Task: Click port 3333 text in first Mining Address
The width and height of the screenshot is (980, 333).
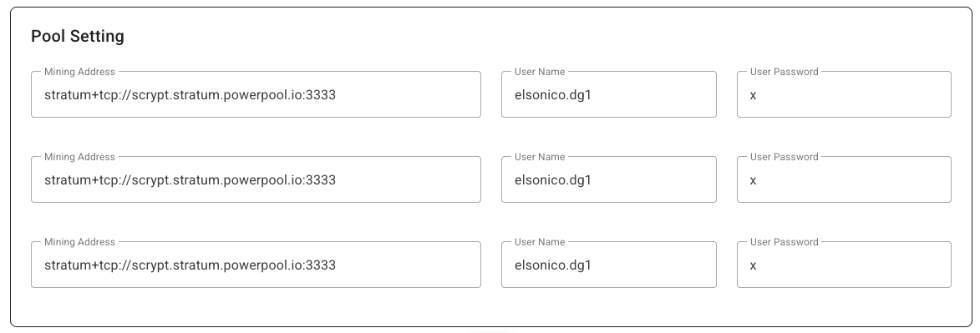Action: pyautogui.click(x=322, y=95)
